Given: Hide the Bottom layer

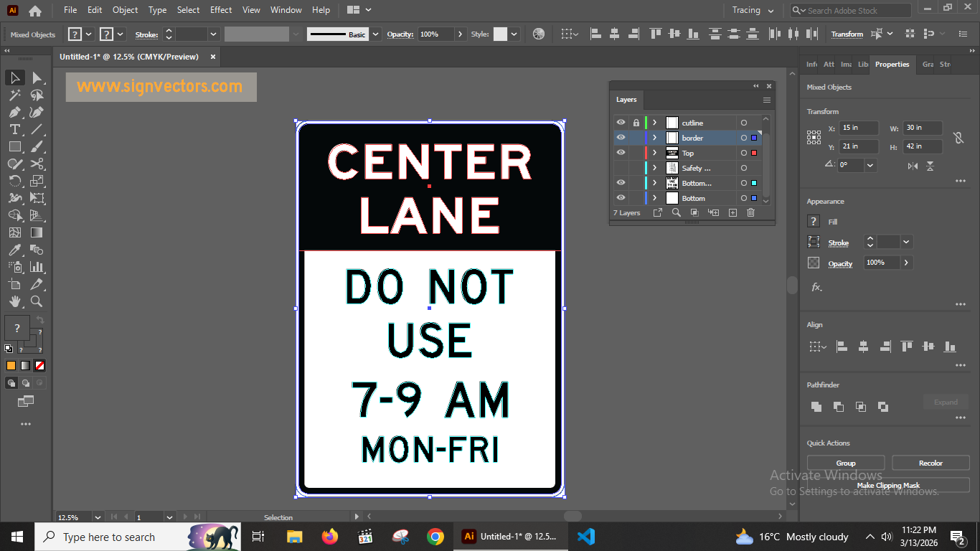Looking at the screenshot, I should [621, 198].
